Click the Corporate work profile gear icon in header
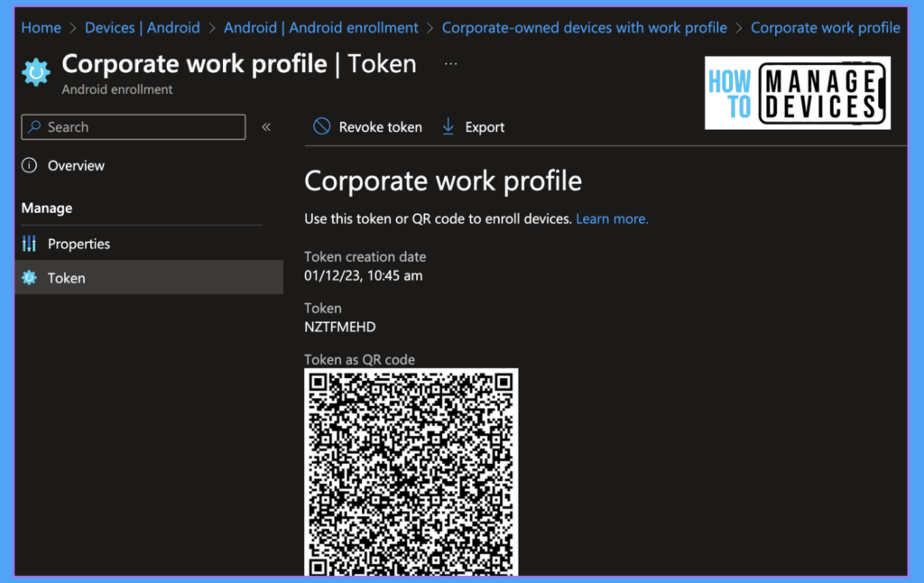The width and height of the screenshot is (924, 583). pos(36,72)
